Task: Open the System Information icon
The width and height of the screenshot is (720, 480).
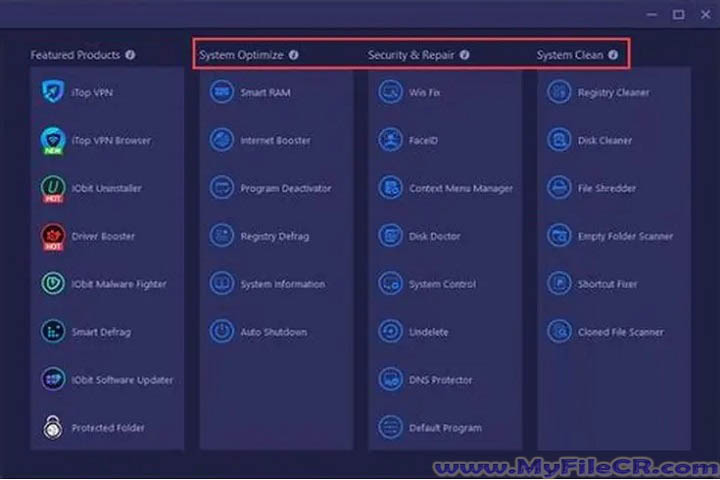Action: click(x=222, y=283)
